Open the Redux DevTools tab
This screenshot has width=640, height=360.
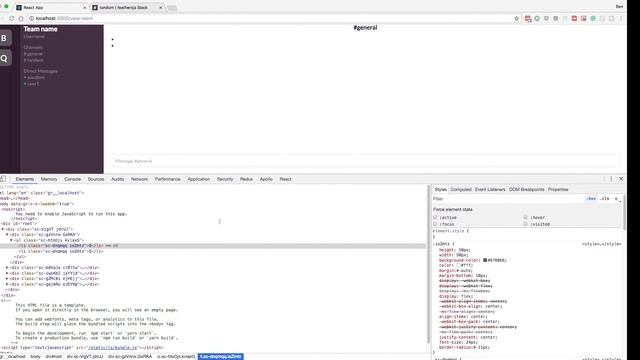pos(247,179)
